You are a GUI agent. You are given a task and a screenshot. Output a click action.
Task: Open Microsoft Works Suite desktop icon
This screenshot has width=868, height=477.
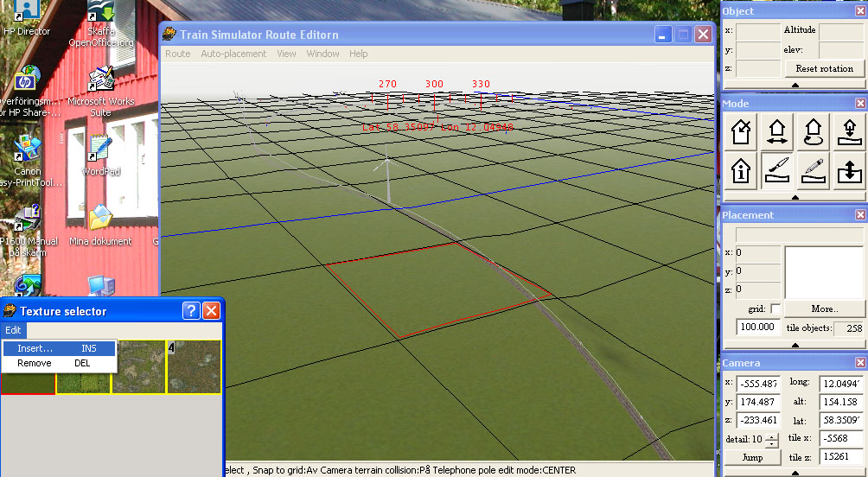101,92
